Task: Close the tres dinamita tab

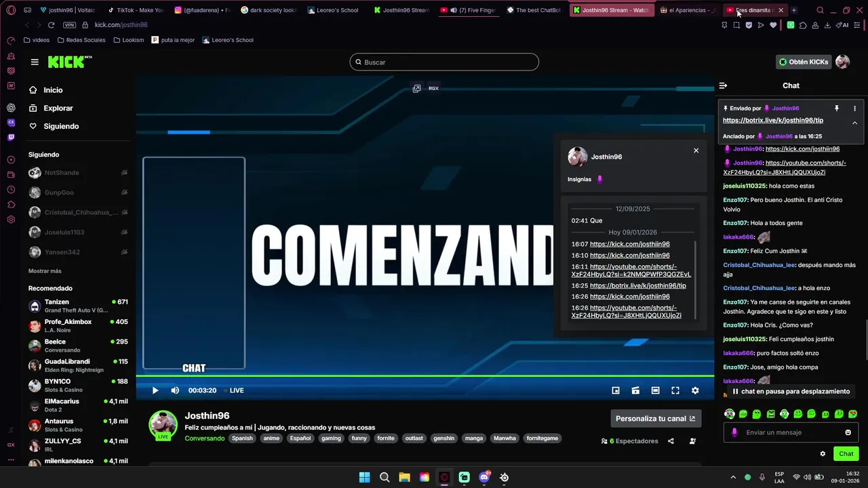Action: tap(781, 10)
